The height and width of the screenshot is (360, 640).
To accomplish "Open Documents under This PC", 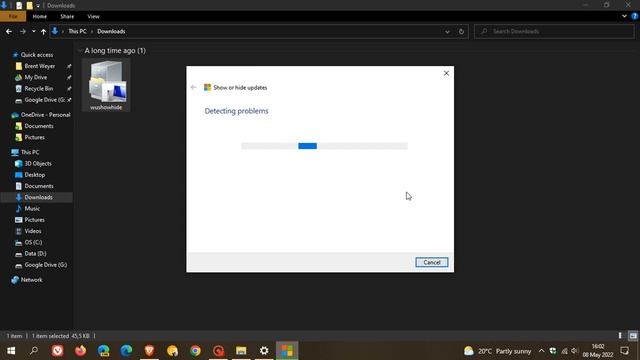I will click(x=39, y=186).
